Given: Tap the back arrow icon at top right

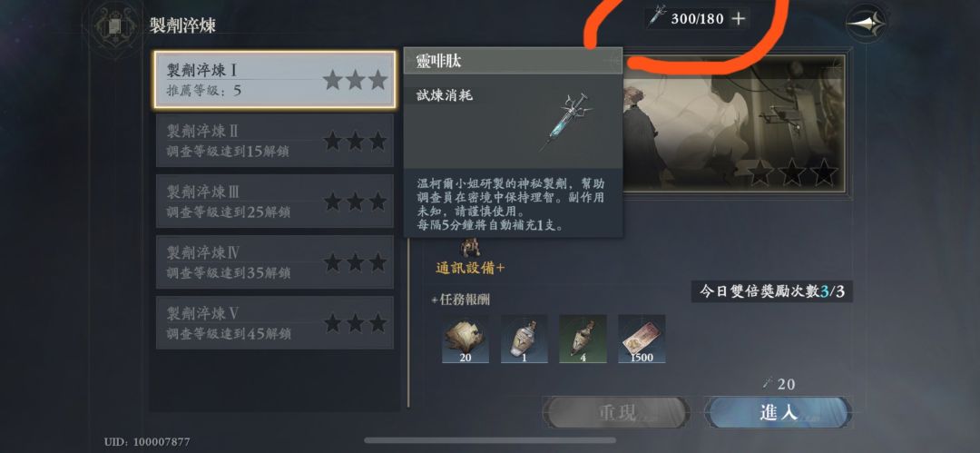Looking at the screenshot, I should [867, 24].
